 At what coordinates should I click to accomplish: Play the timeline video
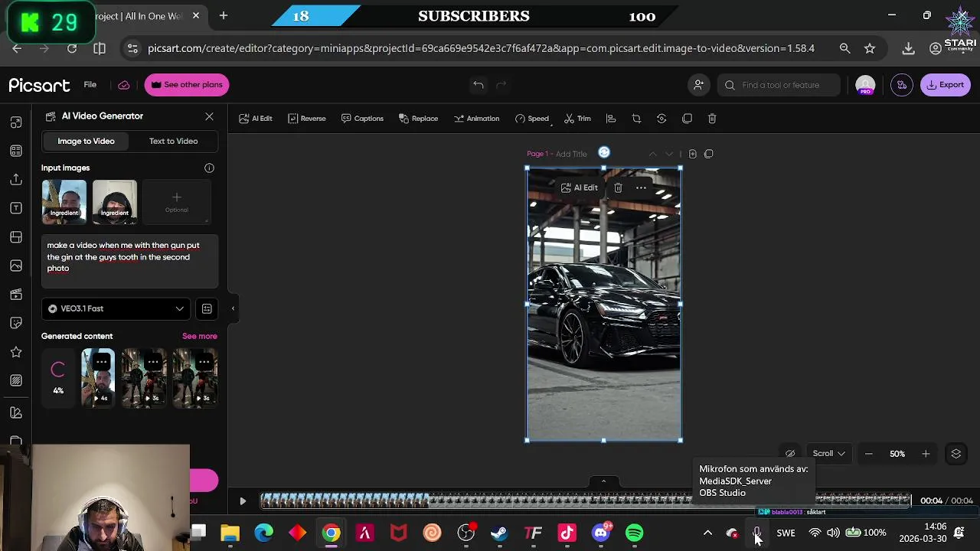(243, 501)
